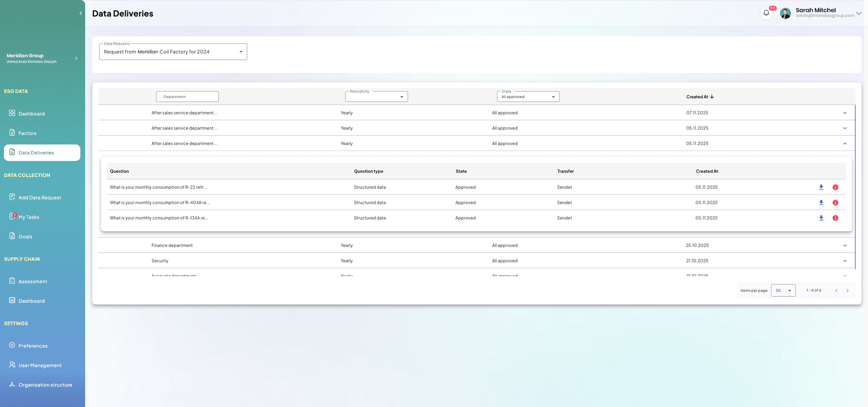The height and width of the screenshot is (407, 868).
Task: Click the Preferences gear icon
Action: (12, 345)
